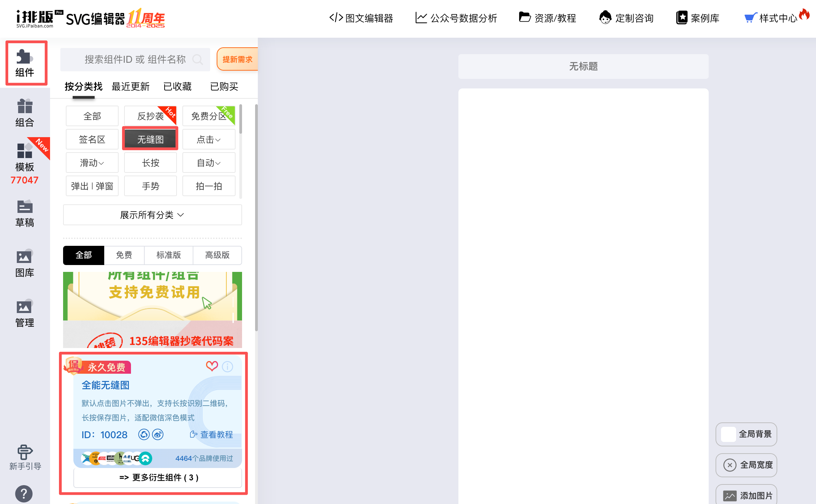
Task: Switch to the 最近更新 tab
Action: click(x=131, y=86)
